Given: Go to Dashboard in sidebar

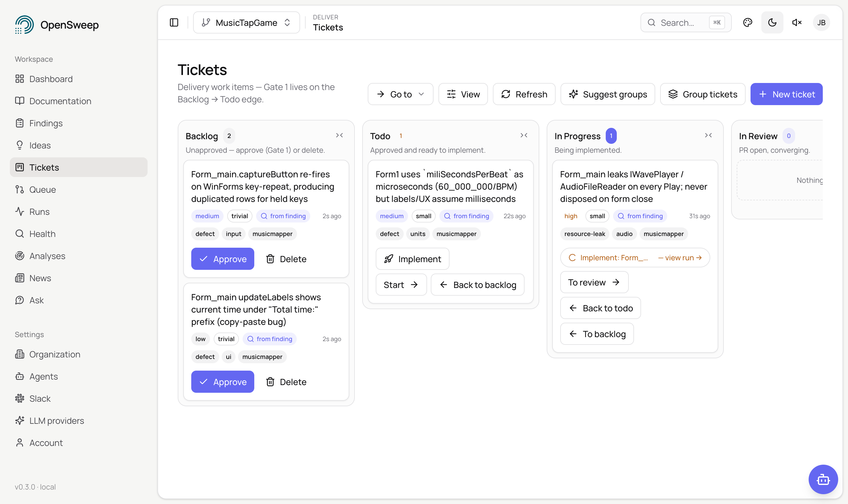Looking at the screenshot, I should 78,79.
